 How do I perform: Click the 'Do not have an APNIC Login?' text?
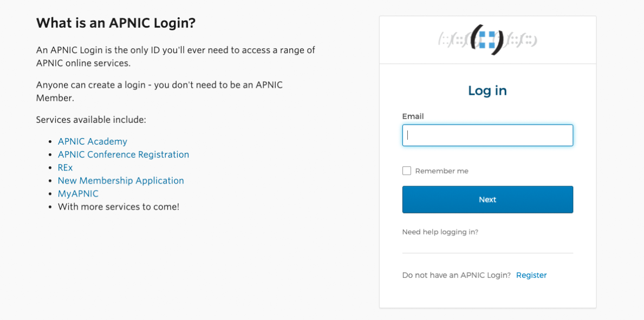456,275
